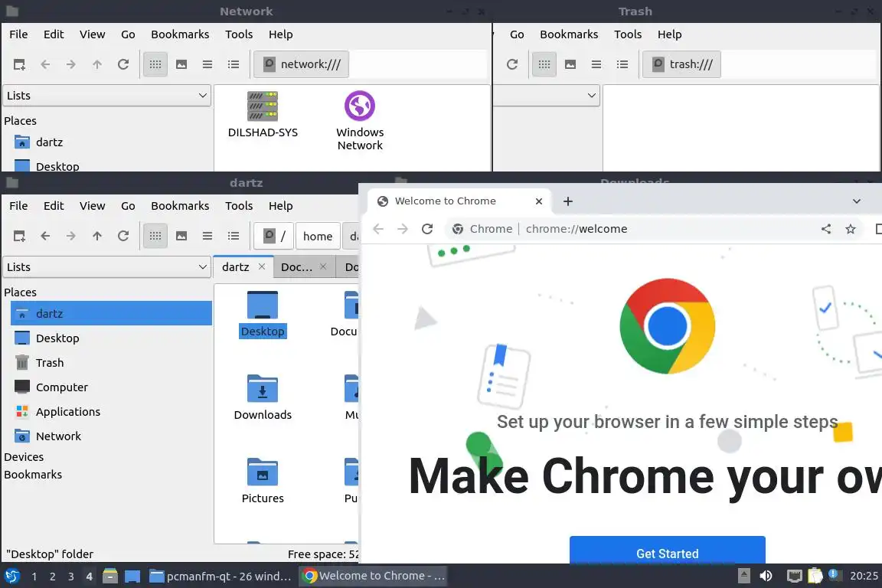Select Trash in dartz window Places
Image resolution: width=882 pixels, height=588 pixels.
click(x=111, y=363)
